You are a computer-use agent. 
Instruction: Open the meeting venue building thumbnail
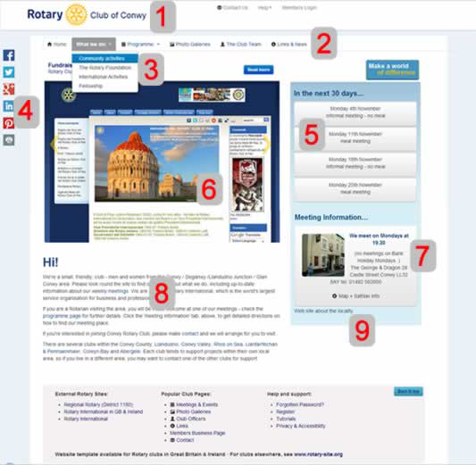coord(323,254)
